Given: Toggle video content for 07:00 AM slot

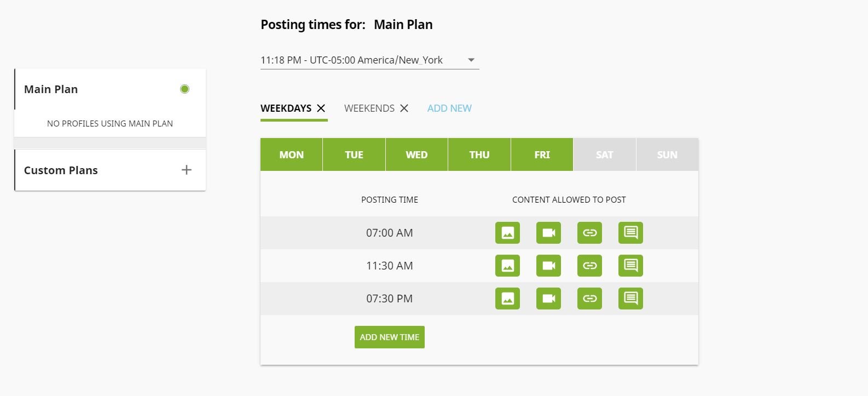Looking at the screenshot, I should [548, 233].
